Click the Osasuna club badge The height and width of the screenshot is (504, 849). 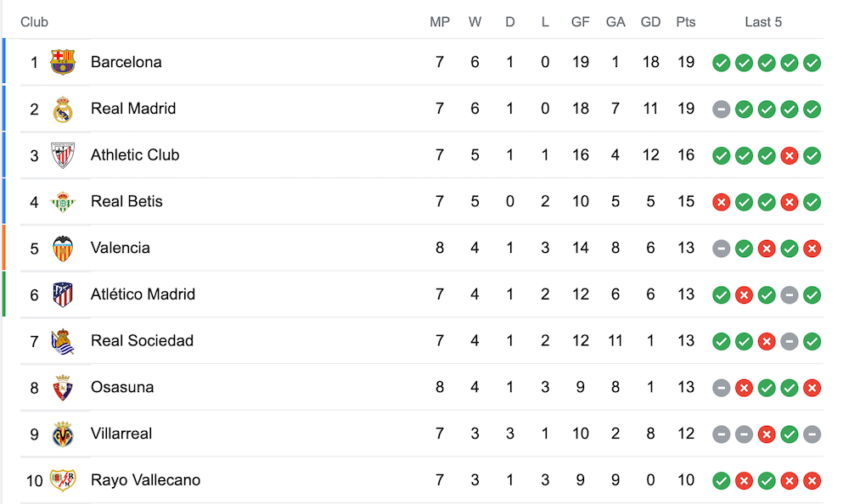click(x=63, y=388)
